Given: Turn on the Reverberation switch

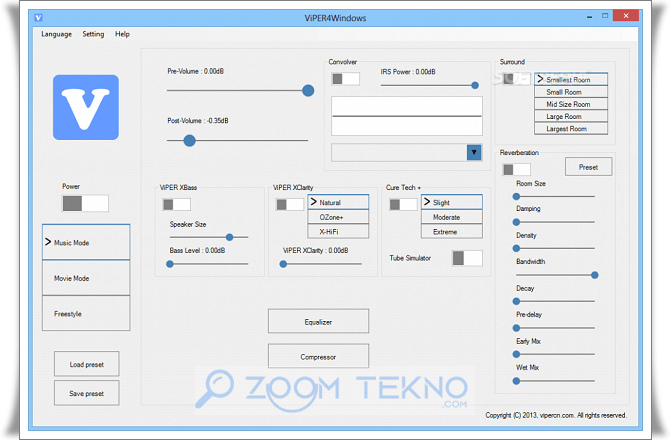Looking at the screenshot, I should pos(517,169).
